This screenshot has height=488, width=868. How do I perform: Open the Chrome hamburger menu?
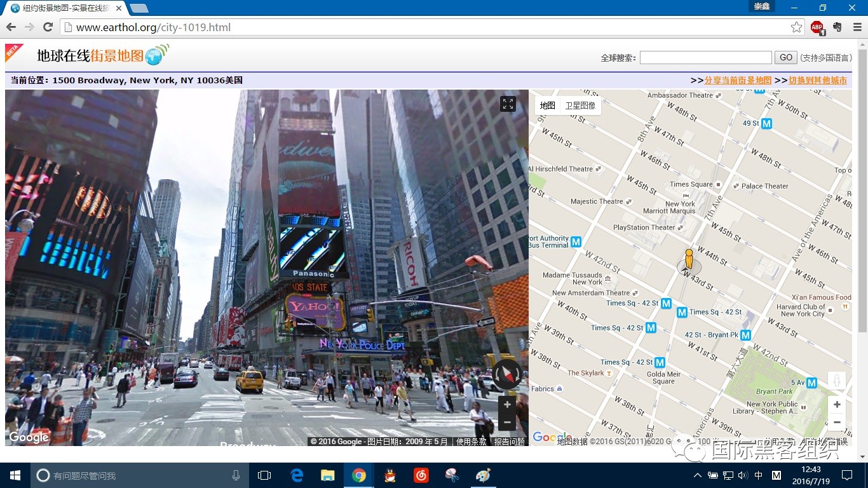pos(857,27)
